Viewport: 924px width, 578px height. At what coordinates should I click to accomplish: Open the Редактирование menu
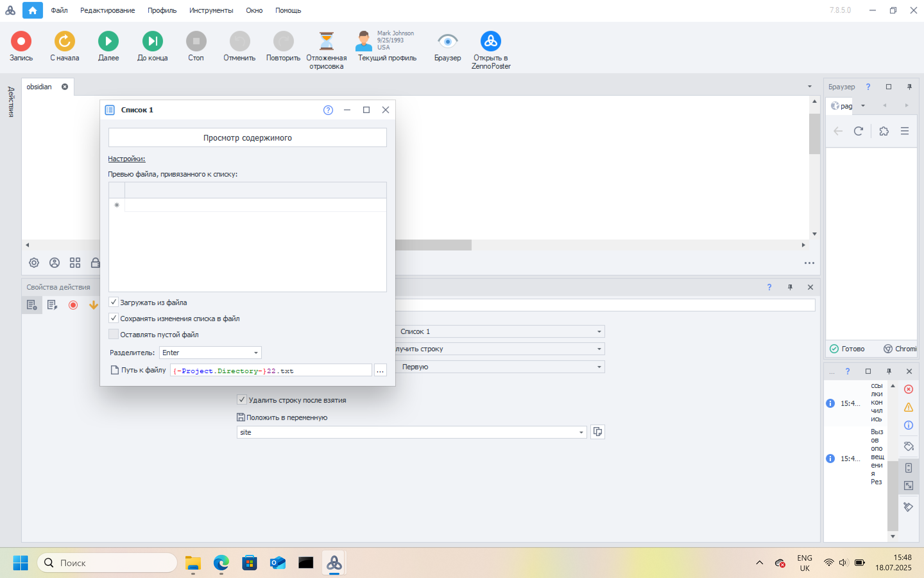point(107,10)
